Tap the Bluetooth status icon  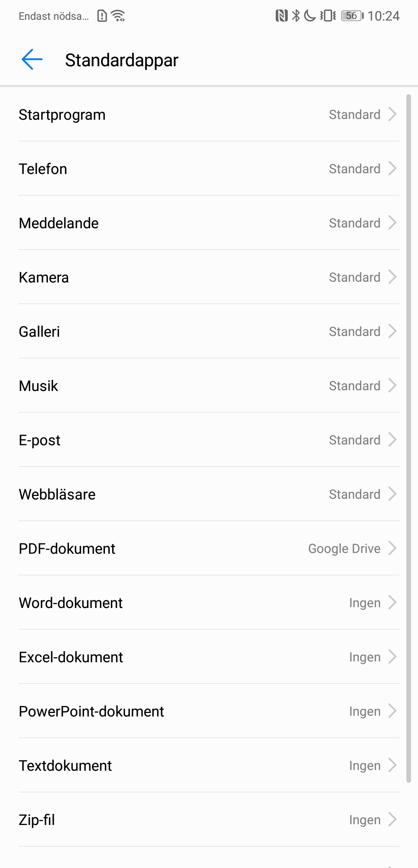[296, 16]
